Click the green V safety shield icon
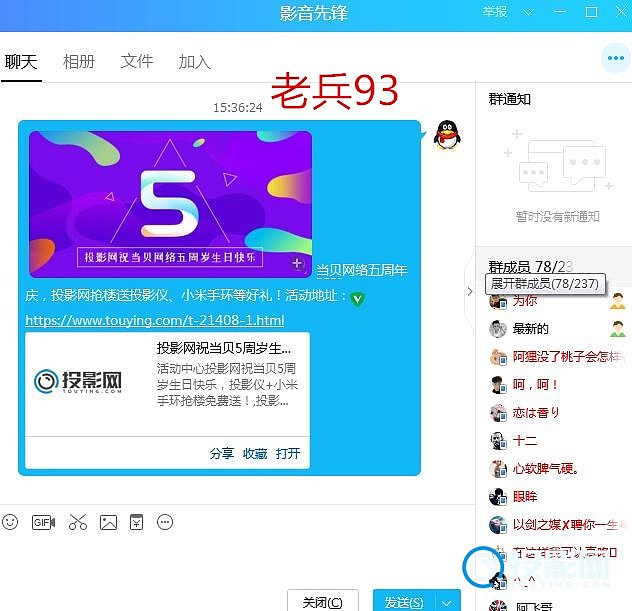This screenshot has height=611, width=632. coord(358,298)
